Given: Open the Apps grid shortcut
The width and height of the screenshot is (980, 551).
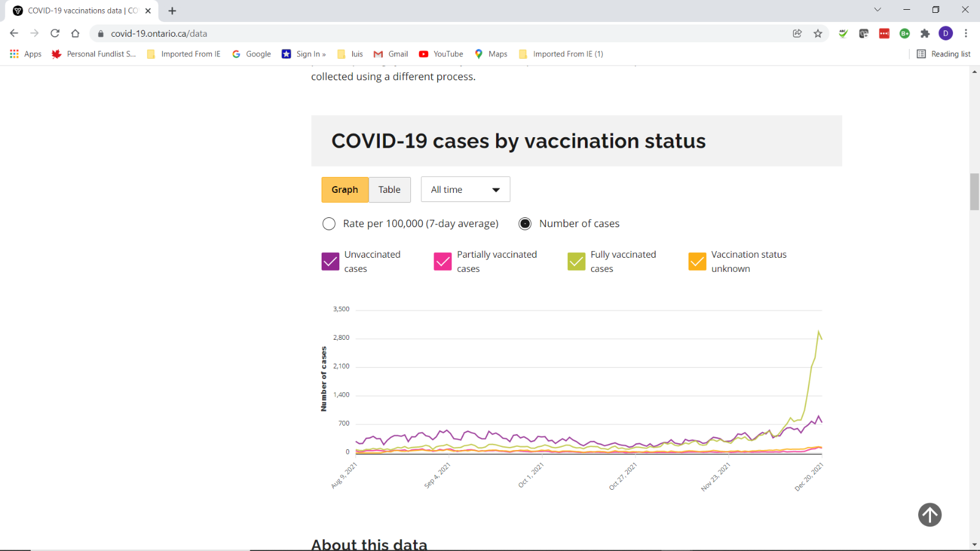Looking at the screenshot, I should pos(26,54).
